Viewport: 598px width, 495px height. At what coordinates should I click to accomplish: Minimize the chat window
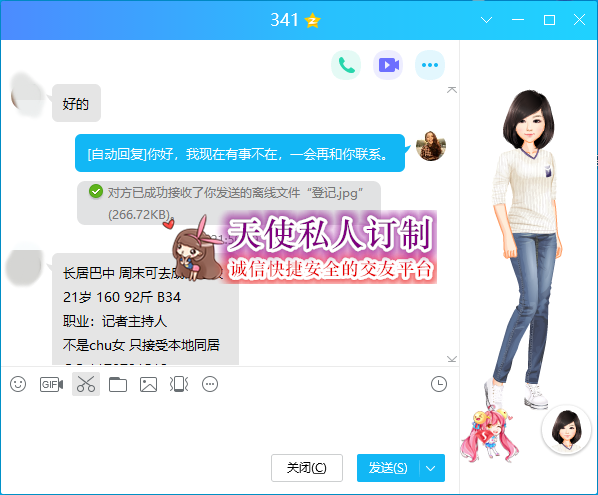pyautogui.click(x=518, y=20)
